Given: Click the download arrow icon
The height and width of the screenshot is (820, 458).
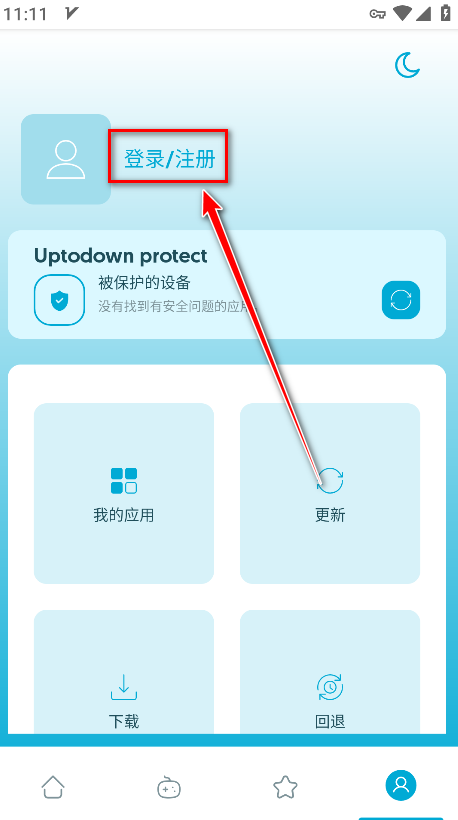Looking at the screenshot, I should [124, 687].
